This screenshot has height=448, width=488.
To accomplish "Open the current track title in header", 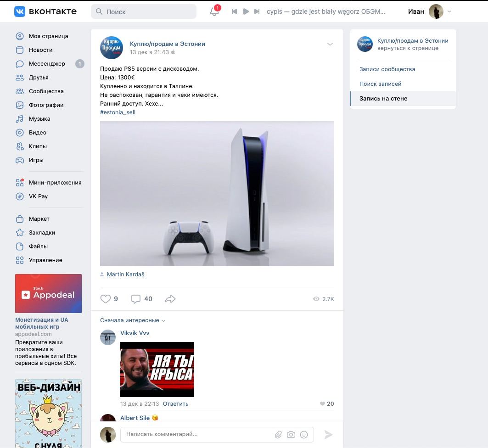I will point(325,11).
